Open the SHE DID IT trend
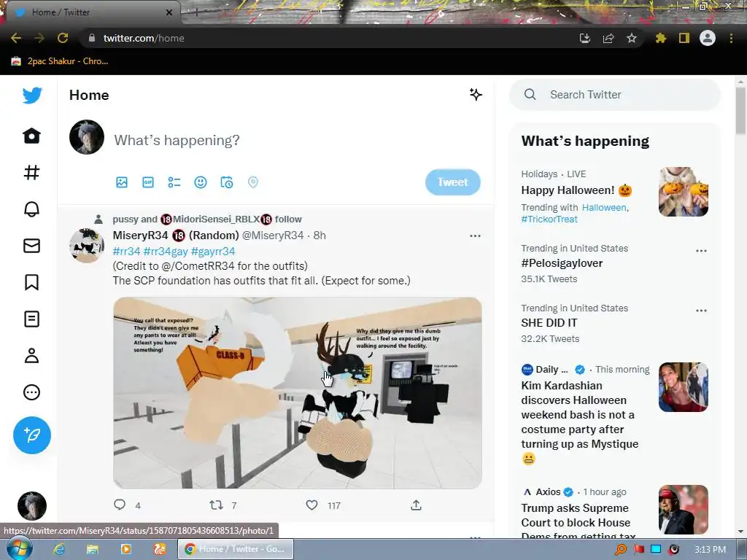Image resolution: width=747 pixels, height=560 pixels. point(549,323)
